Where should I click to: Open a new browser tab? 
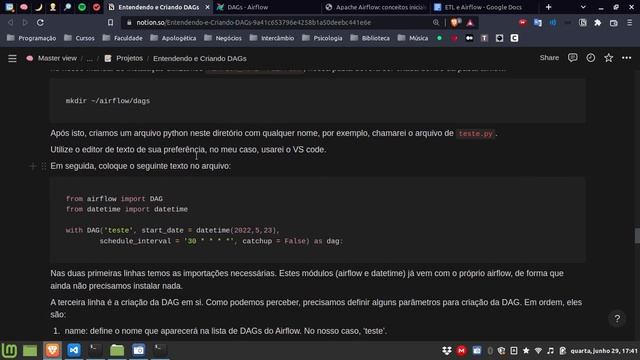point(549,7)
